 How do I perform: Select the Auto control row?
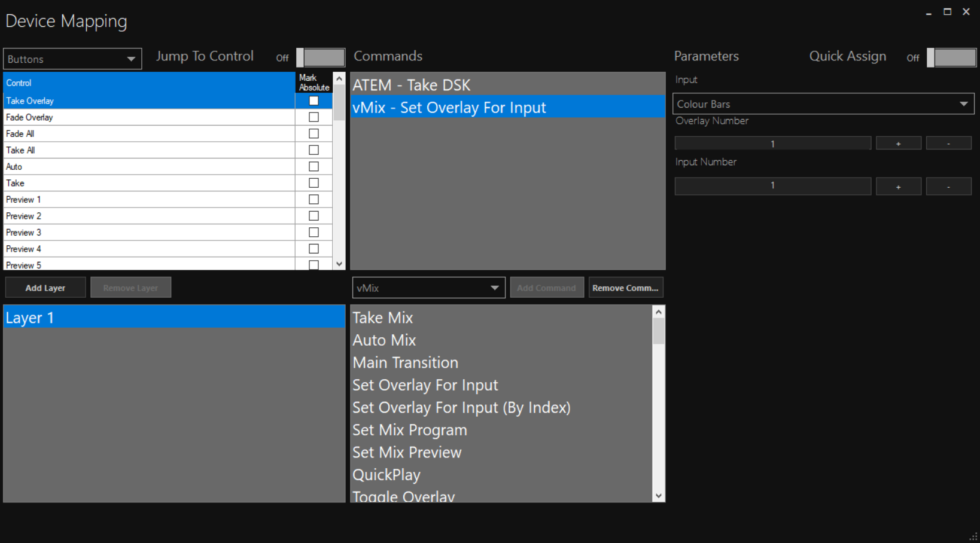(x=149, y=166)
